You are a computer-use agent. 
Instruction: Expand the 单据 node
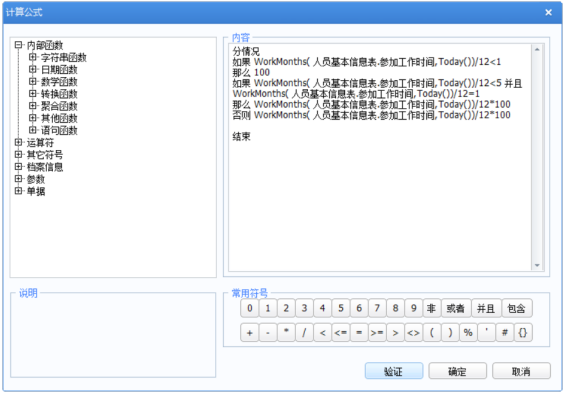pyautogui.click(x=18, y=191)
